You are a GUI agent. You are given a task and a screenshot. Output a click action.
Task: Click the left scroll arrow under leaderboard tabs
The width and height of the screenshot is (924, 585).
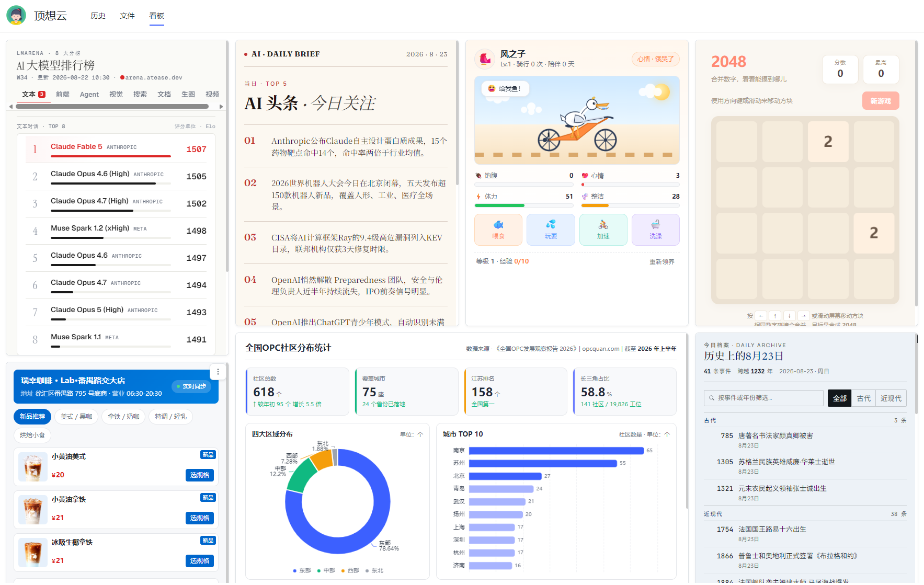pos(11,107)
